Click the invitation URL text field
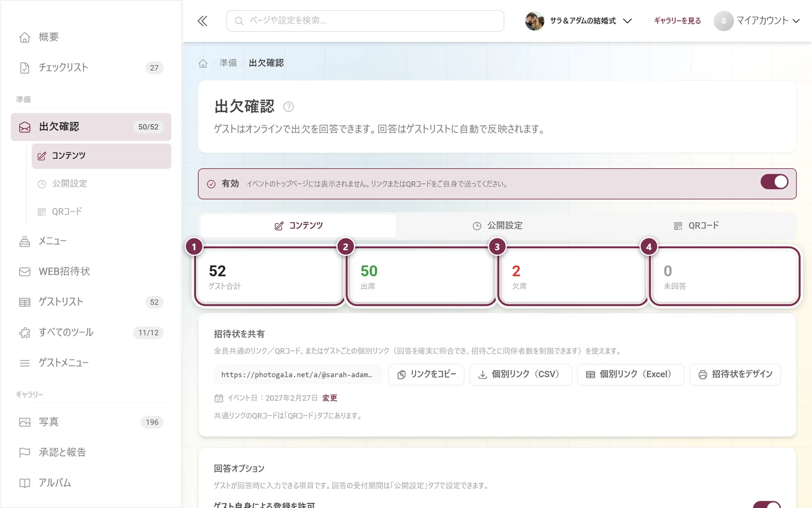The height and width of the screenshot is (508, 812). (298, 375)
